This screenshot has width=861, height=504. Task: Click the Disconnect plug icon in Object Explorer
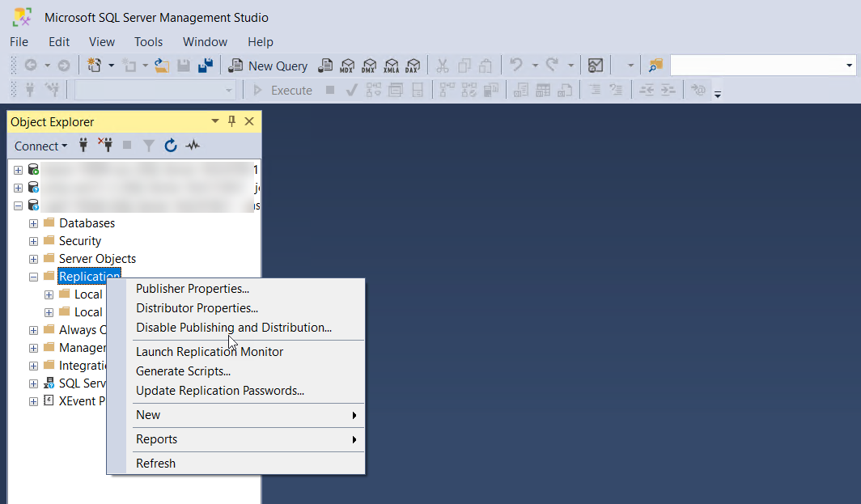(105, 145)
